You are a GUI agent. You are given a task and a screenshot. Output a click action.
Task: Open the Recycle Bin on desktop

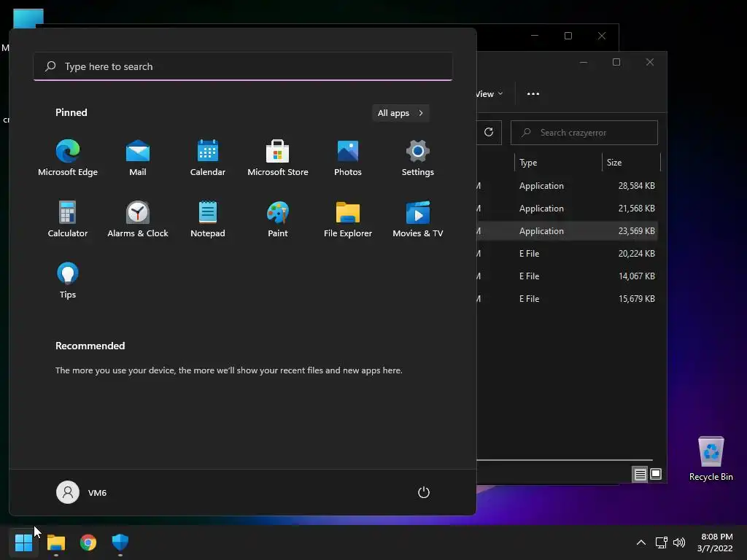pos(711,459)
